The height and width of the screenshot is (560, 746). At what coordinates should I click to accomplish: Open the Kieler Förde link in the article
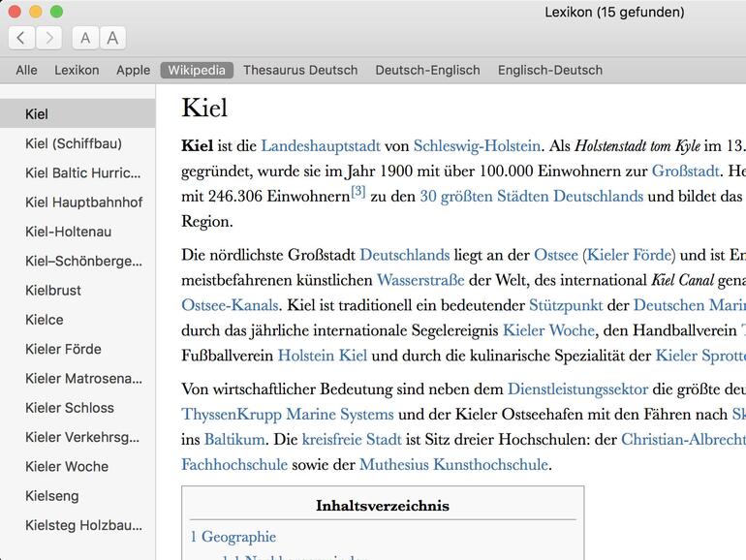629,255
